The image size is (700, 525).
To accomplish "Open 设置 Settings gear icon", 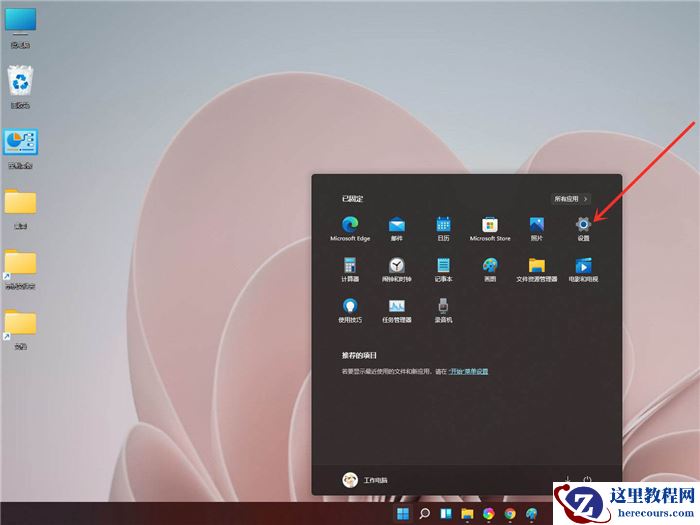I will point(583,228).
